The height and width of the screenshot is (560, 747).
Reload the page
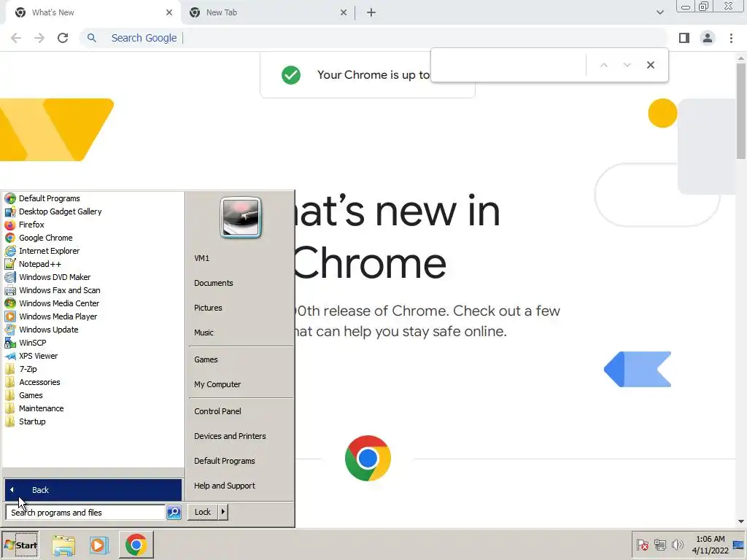click(63, 38)
